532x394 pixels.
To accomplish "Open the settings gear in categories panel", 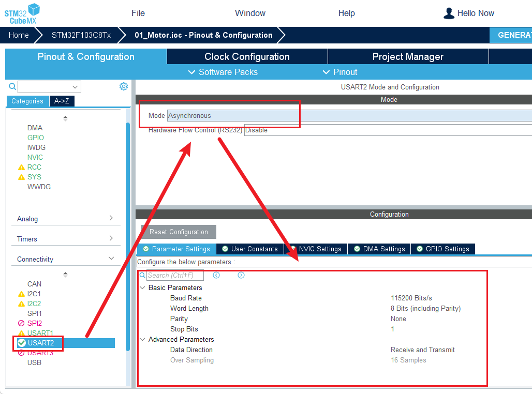I will pos(124,86).
